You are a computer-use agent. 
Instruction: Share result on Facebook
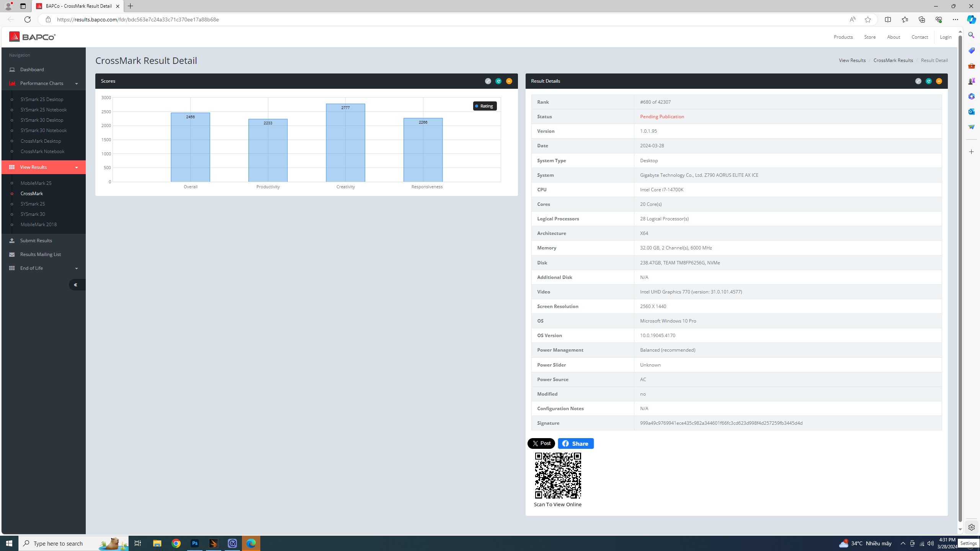point(576,443)
